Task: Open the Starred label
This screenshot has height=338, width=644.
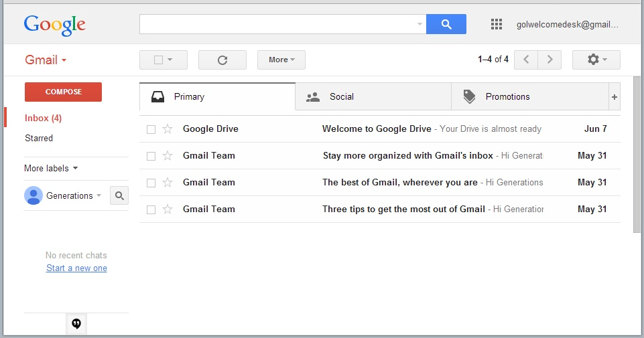Action: pyautogui.click(x=39, y=139)
